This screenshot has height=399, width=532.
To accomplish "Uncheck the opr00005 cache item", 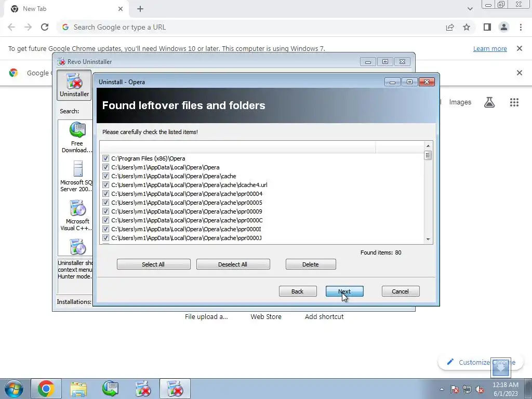I will pos(105,203).
